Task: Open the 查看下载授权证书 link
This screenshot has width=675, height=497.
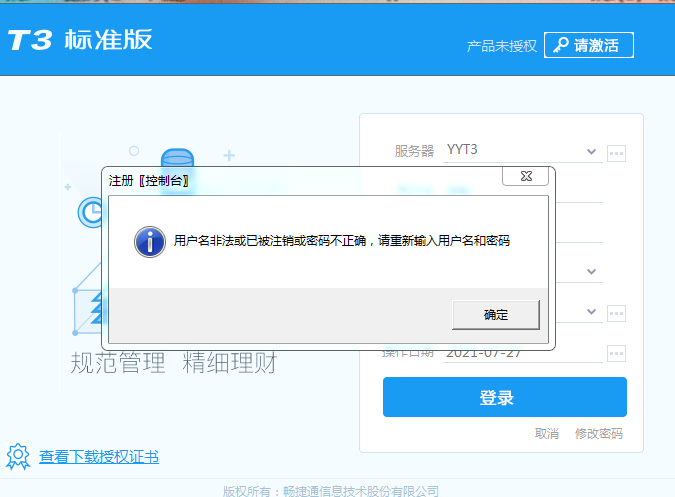Action: (x=99, y=457)
